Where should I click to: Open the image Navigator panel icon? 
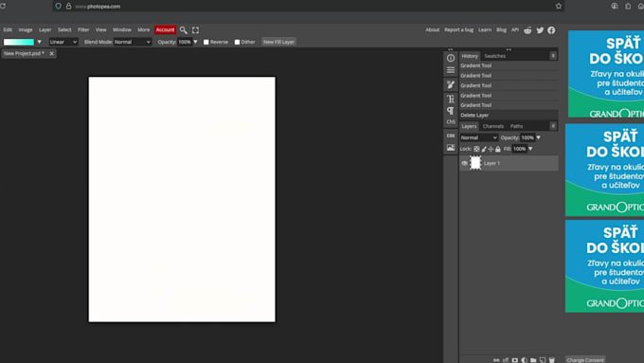[451, 147]
